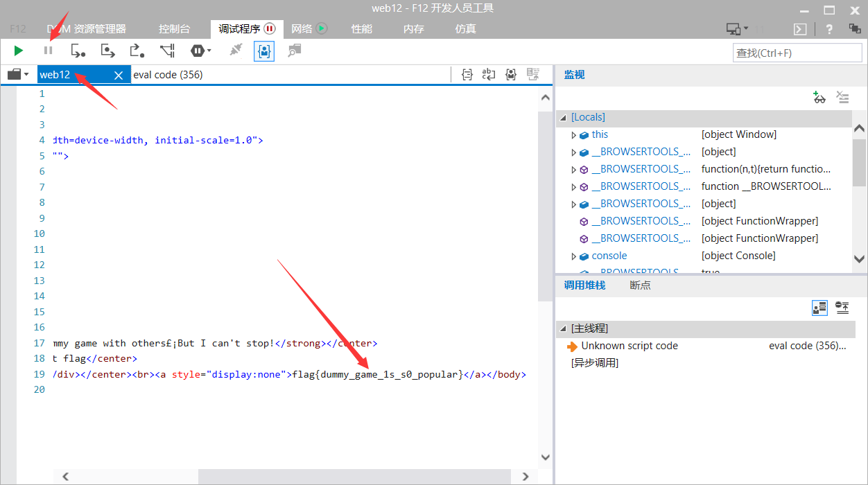Click the 监视 panel header
The image size is (868, 485).
click(x=575, y=75)
